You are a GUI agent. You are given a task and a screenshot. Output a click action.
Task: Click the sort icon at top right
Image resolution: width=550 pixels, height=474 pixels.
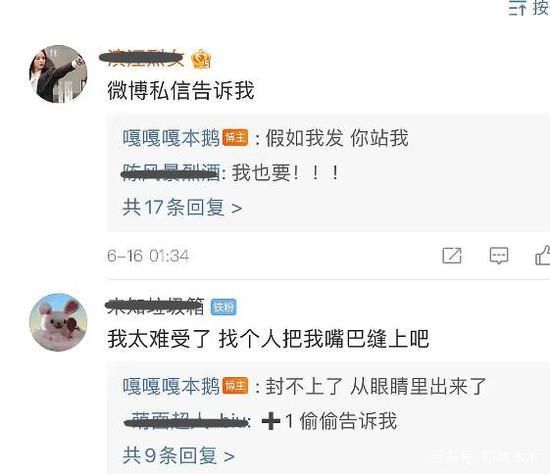517,8
